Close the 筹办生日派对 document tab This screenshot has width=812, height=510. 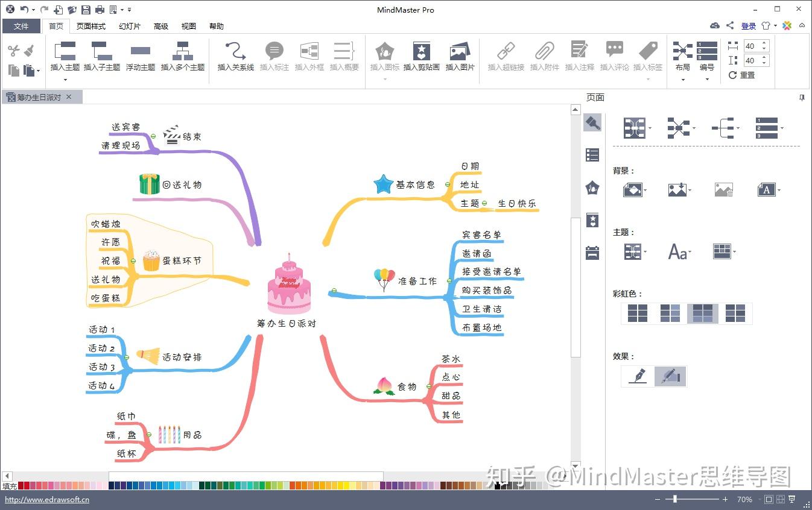[69, 97]
